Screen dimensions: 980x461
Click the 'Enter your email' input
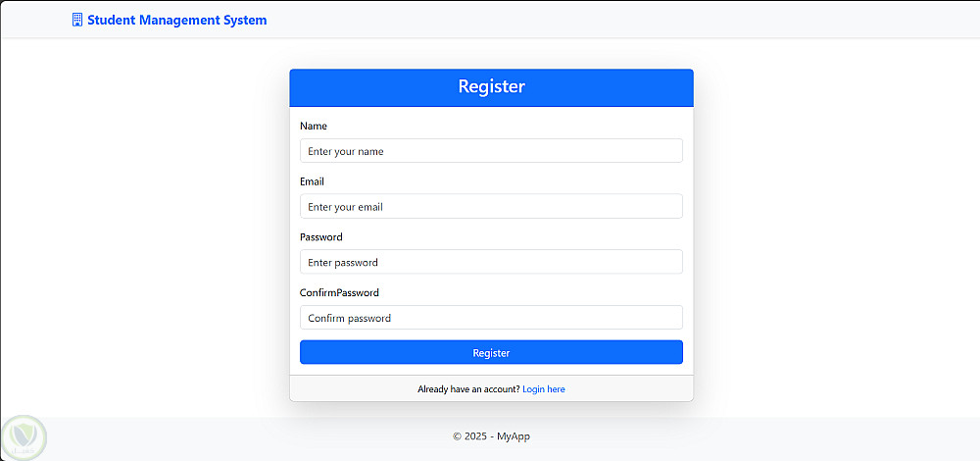click(491, 207)
